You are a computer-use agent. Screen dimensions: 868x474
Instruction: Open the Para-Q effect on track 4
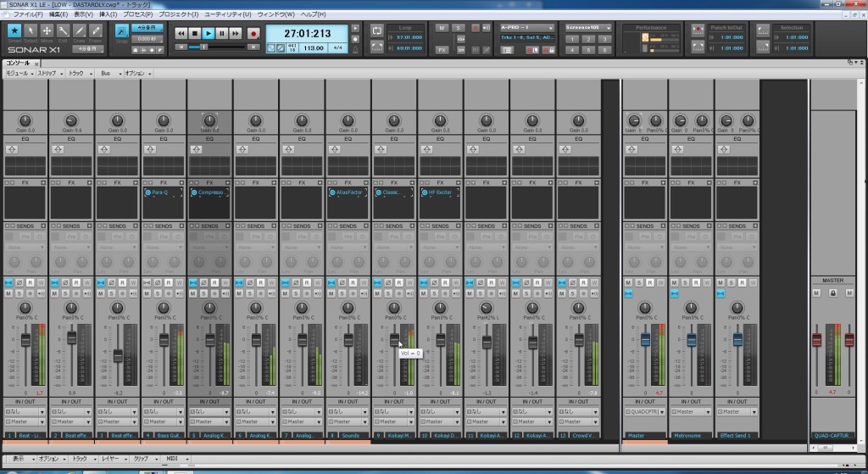(x=159, y=192)
